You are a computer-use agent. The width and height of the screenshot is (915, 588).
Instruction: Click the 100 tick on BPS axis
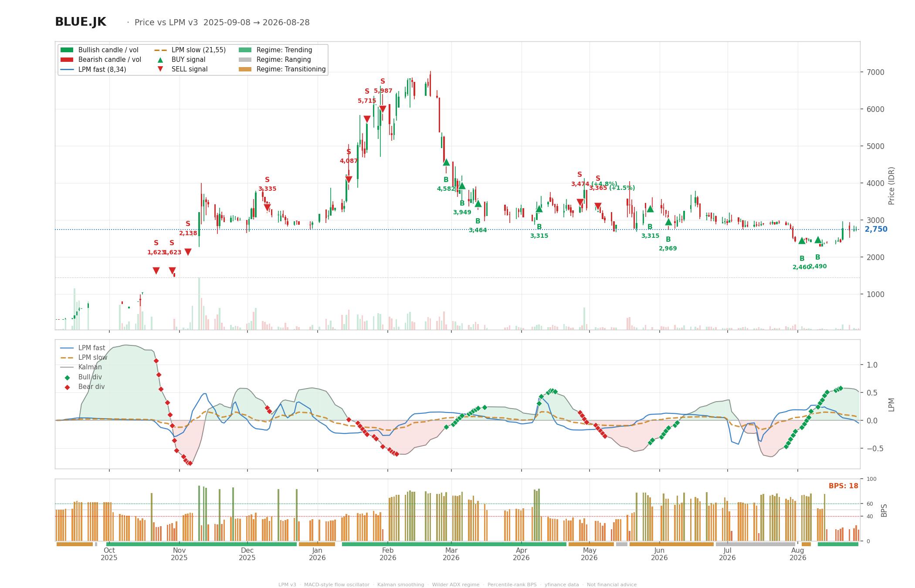(x=871, y=479)
